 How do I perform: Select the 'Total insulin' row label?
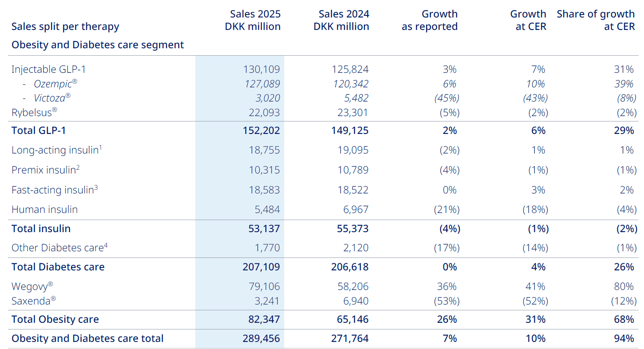[x=41, y=229]
